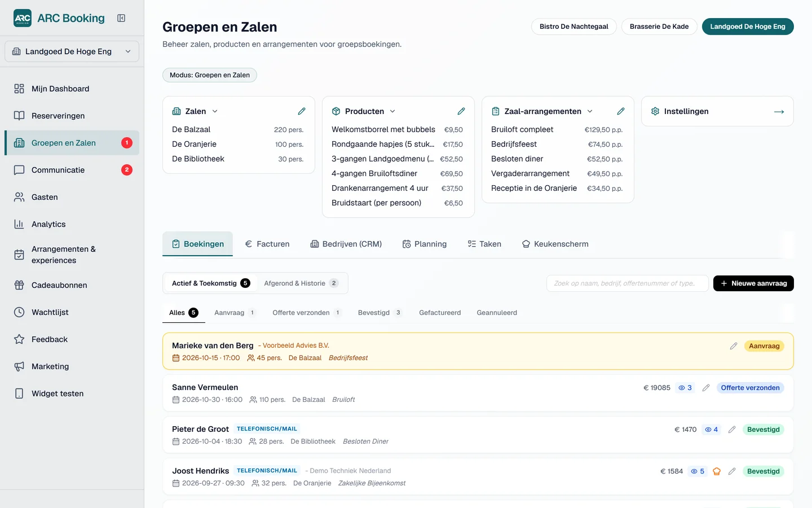The height and width of the screenshot is (508, 812).
Task: Switch to the Boekingen tab
Action: [x=197, y=244]
